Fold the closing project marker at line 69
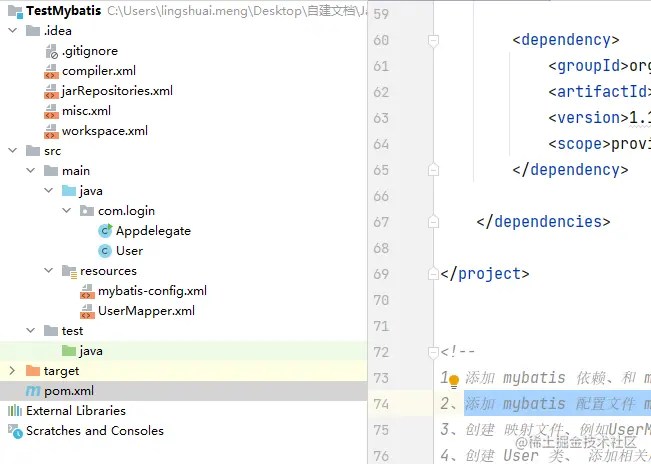The height and width of the screenshot is (464, 651). coord(433,274)
